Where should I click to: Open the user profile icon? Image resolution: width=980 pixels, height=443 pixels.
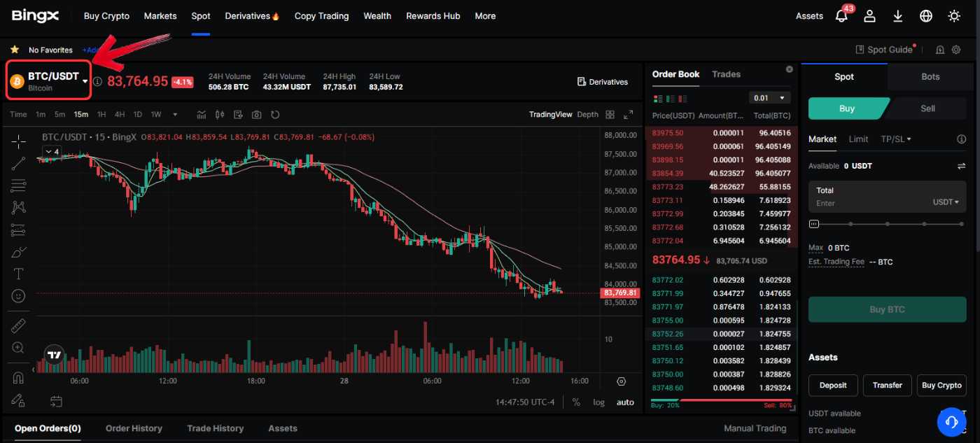tap(869, 15)
